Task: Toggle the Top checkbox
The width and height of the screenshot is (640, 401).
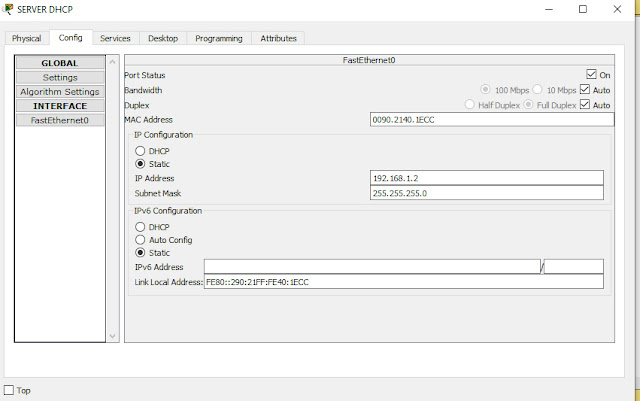Action: pyautogui.click(x=9, y=390)
